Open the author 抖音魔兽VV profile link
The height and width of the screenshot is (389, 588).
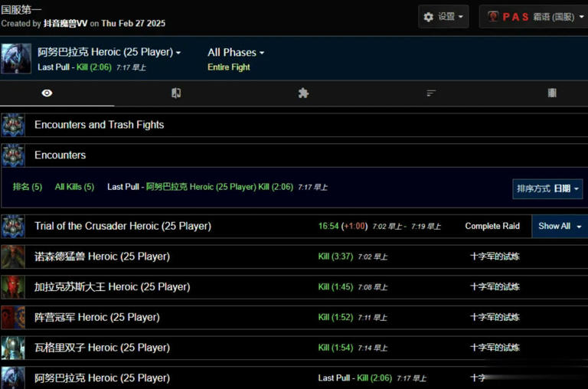[x=65, y=24]
